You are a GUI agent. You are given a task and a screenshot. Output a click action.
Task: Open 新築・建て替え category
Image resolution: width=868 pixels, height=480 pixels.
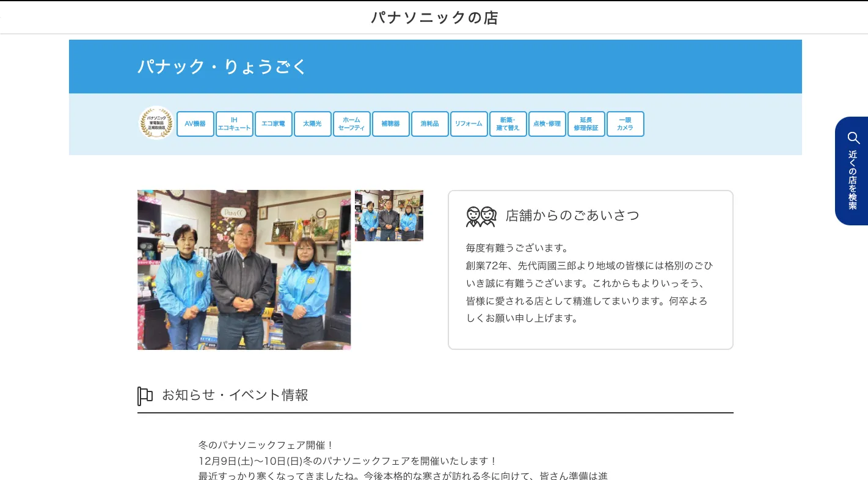point(508,124)
